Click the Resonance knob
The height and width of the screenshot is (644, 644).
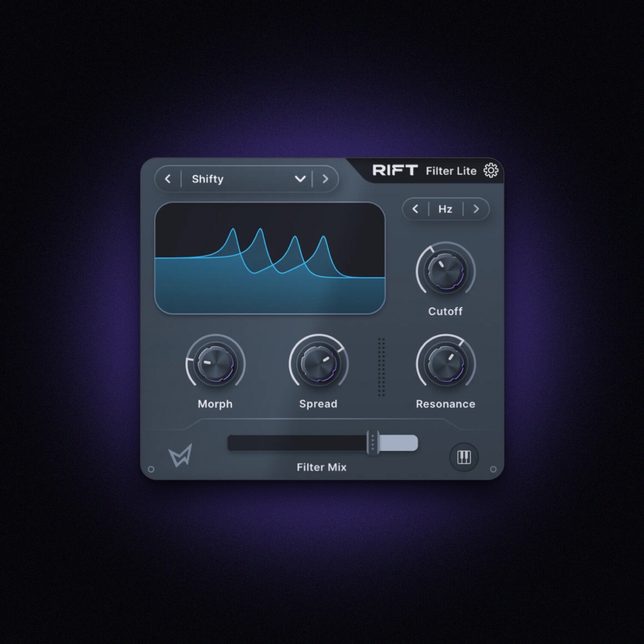pos(446,363)
